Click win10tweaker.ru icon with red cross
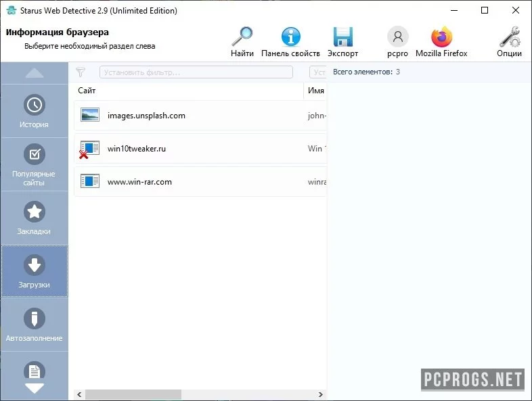532x401 pixels. pyautogui.click(x=89, y=149)
